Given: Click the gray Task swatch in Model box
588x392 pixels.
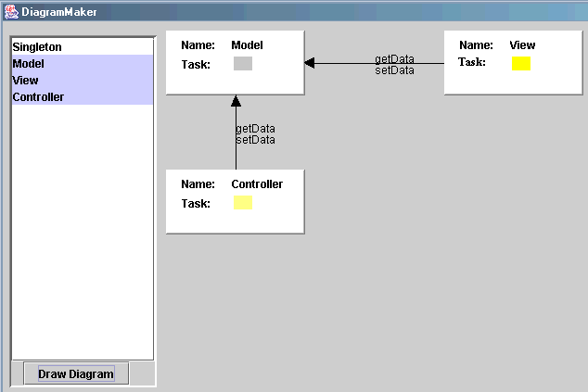Looking at the screenshot, I should point(243,64).
